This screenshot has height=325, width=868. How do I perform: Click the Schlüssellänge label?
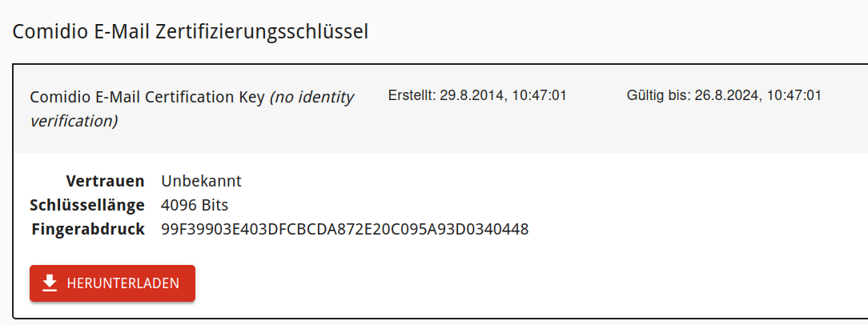(87, 205)
